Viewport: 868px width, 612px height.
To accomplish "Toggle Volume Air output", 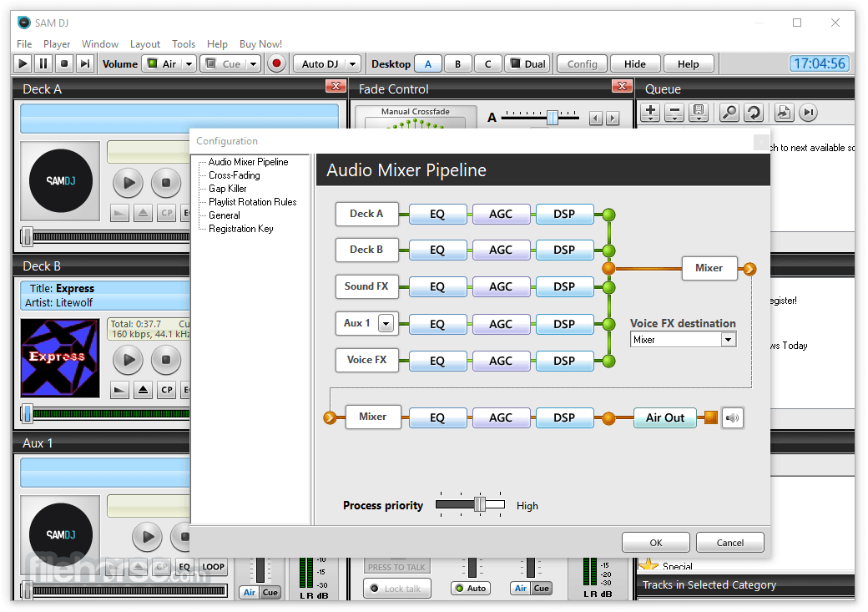I will point(162,63).
